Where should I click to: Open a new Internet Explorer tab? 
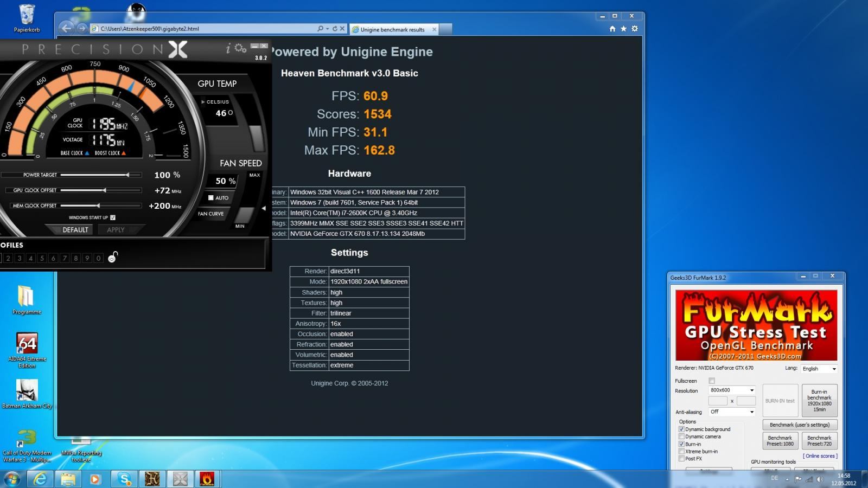445,30
